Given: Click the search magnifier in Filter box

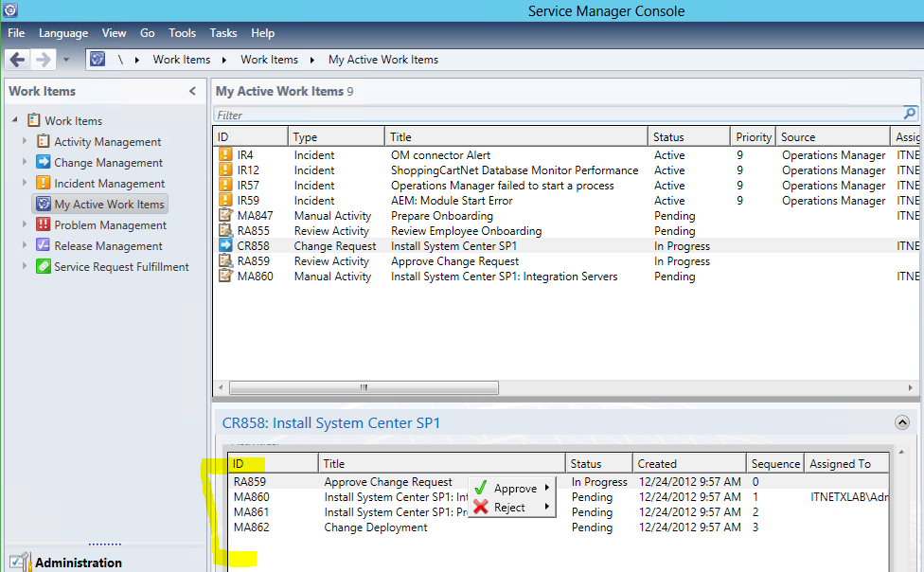Looking at the screenshot, I should [910, 115].
